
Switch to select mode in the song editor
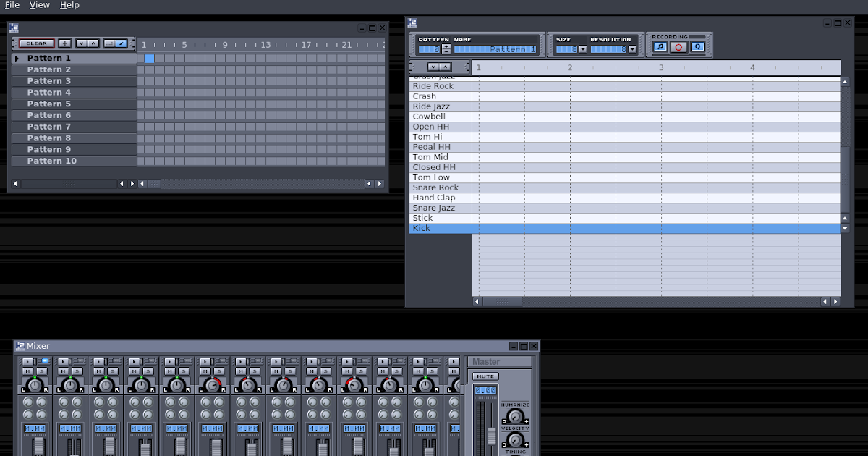(111, 43)
